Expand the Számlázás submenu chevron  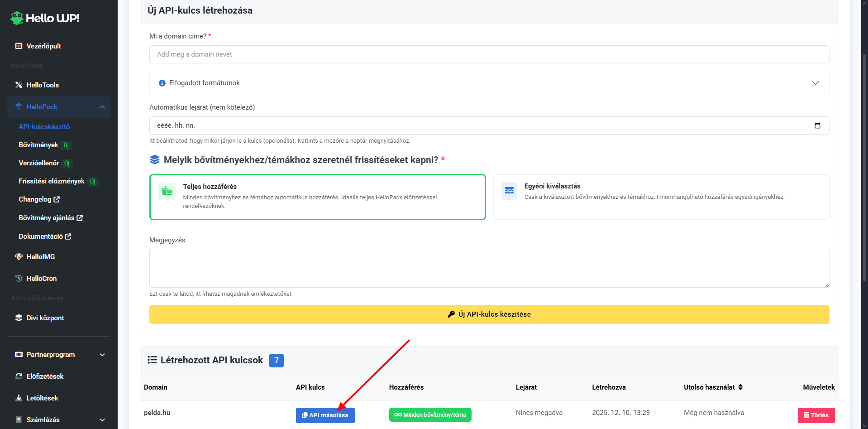click(x=102, y=420)
